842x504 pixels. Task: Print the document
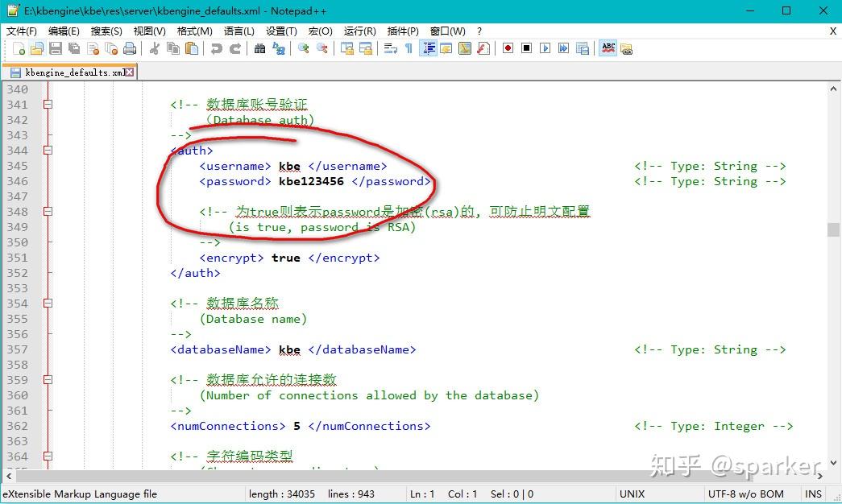tap(130, 48)
